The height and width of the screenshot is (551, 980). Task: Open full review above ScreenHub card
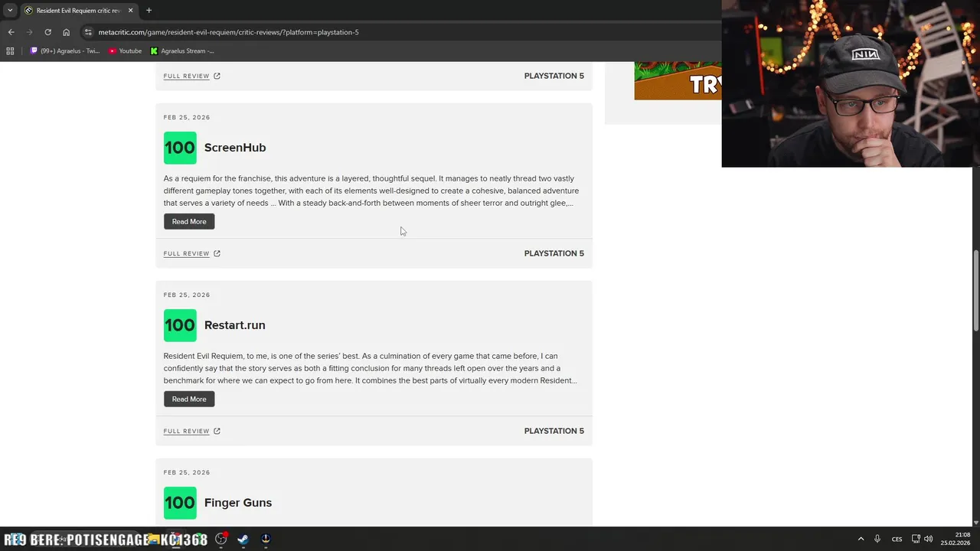(x=186, y=76)
